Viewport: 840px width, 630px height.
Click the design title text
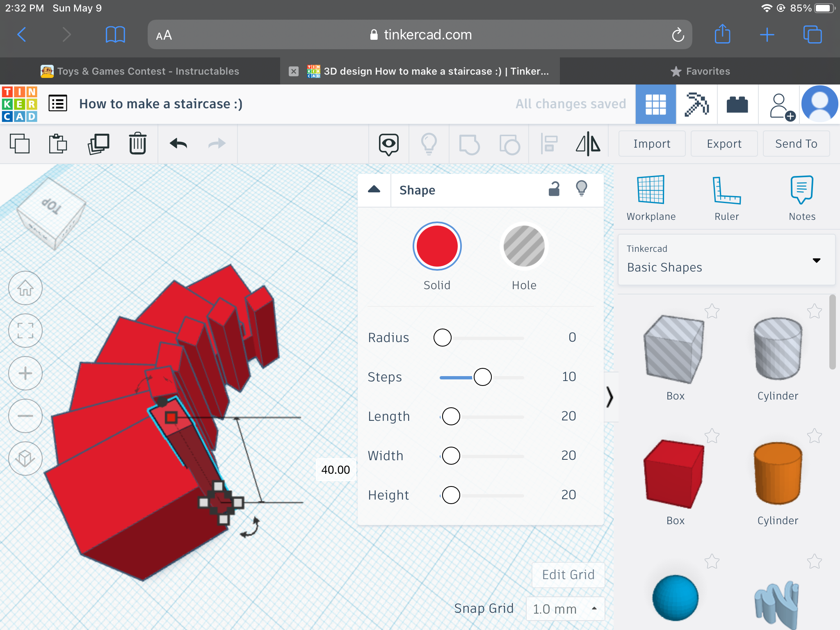(161, 104)
